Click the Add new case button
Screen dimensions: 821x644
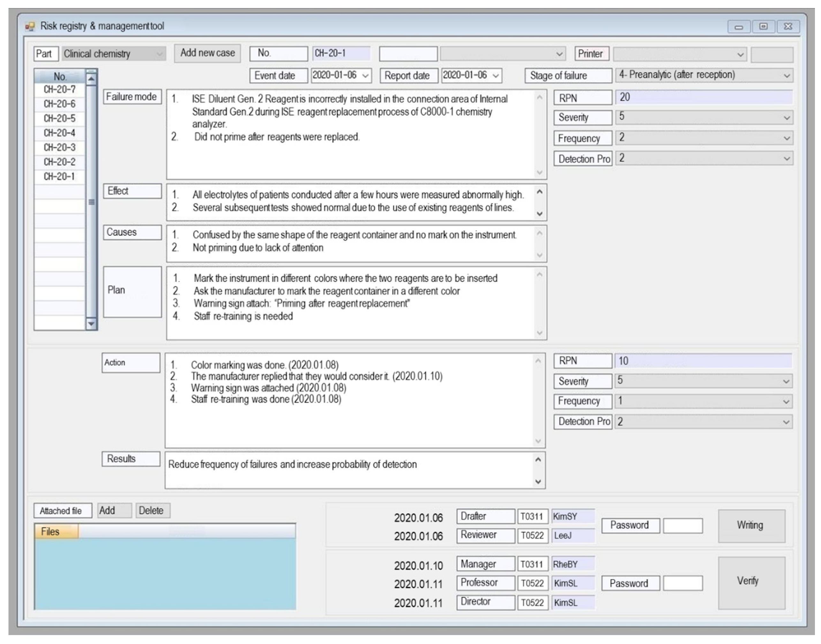(207, 53)
